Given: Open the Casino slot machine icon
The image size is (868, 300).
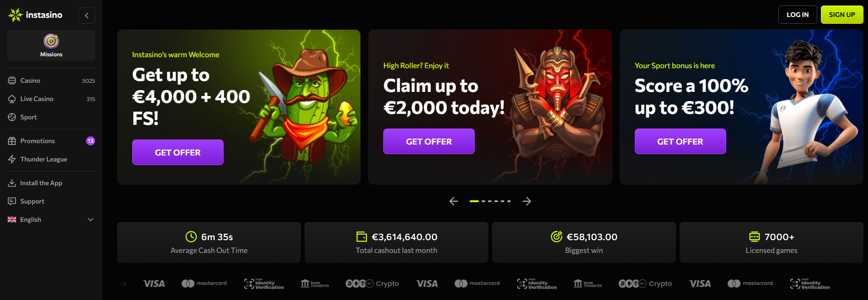Looking at the screenshot, I should coord(12,80).
